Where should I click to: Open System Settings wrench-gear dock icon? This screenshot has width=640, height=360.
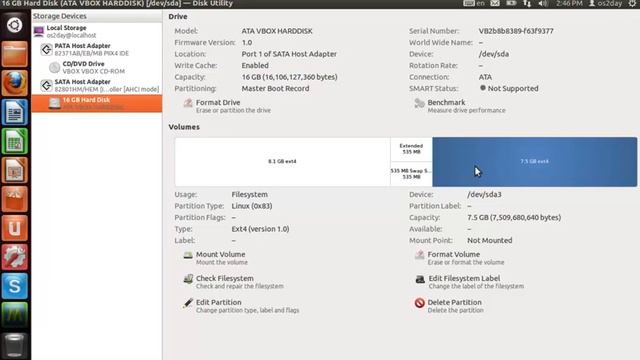click(x=15, y=257)
